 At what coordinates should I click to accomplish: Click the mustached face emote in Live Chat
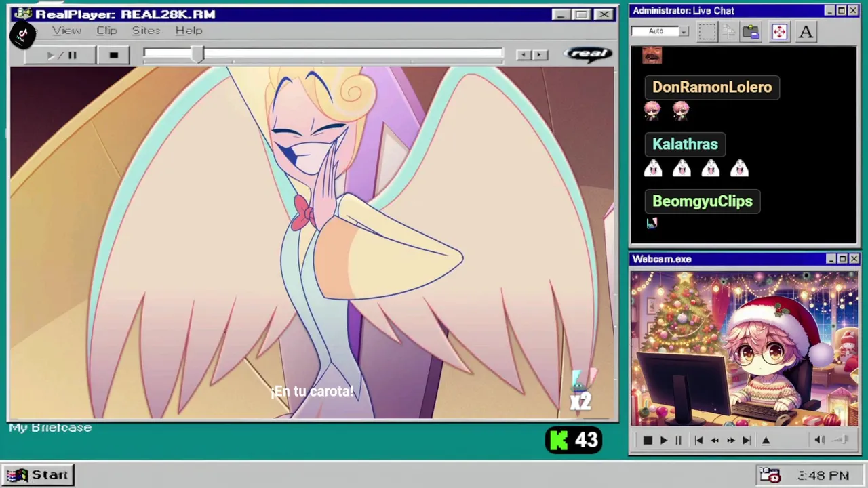652,55
